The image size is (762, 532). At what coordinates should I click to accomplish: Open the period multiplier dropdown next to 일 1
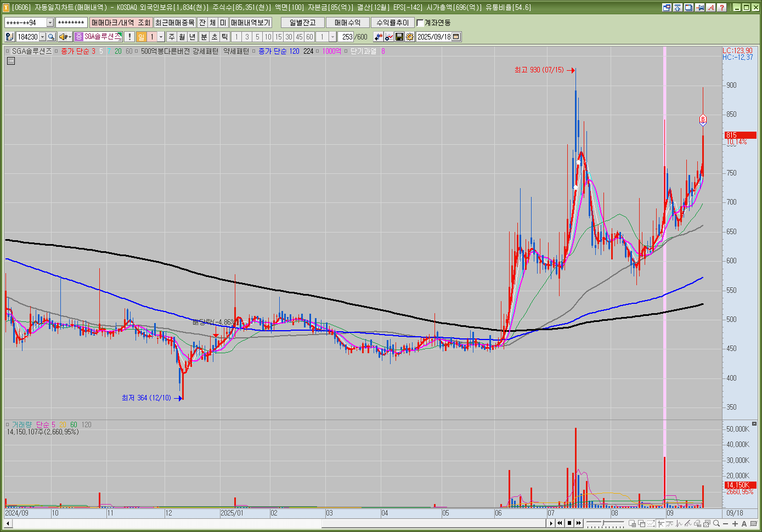pos(161,37)
